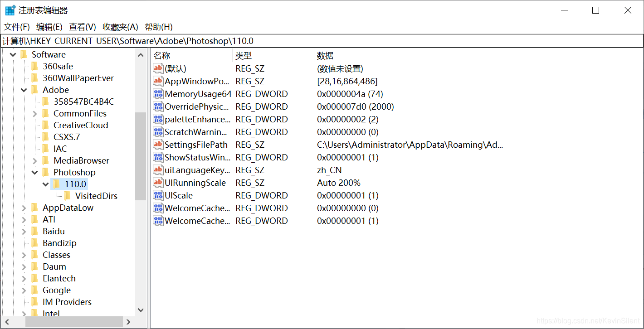Click the string icon beside UIRunningScale
The image size is (644, 329).
click(158, 183)
